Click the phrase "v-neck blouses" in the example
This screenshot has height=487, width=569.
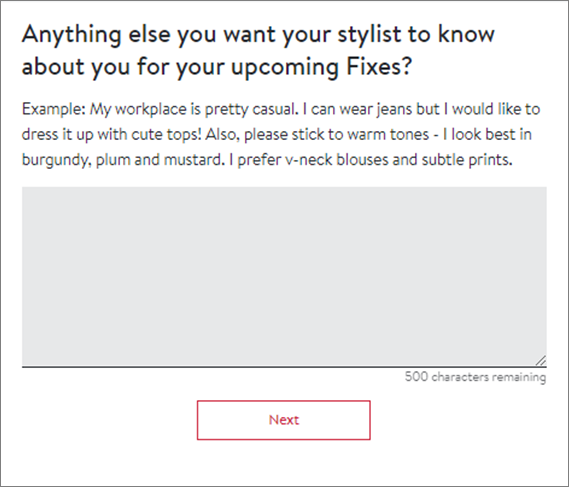[336, 160]
